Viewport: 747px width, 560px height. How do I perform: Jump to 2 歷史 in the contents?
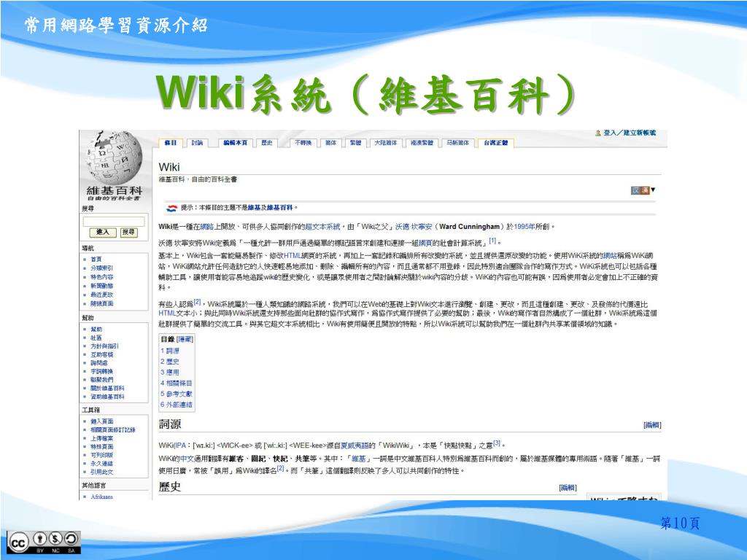[170, 362]
